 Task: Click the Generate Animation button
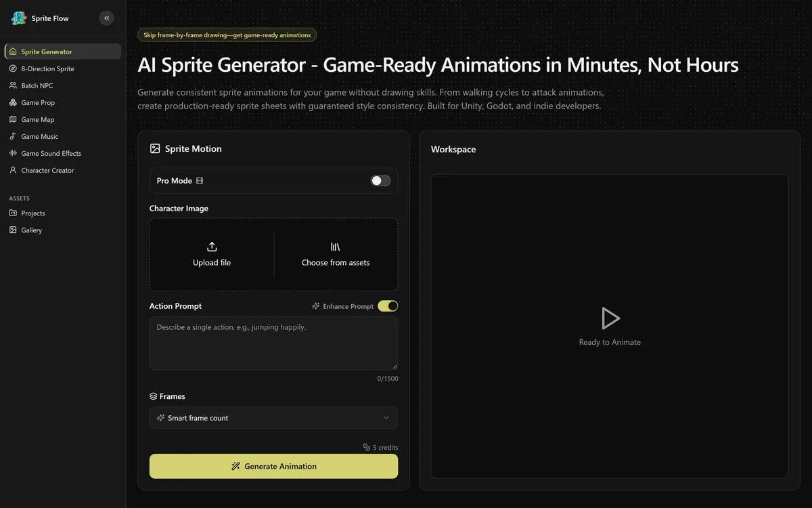point(273,466)
